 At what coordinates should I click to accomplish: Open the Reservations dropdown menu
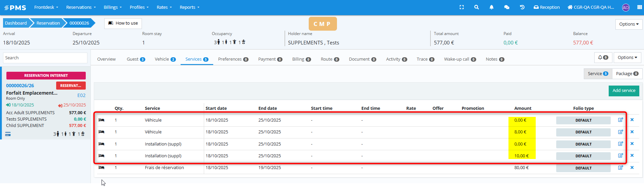(x=81, y=7)
